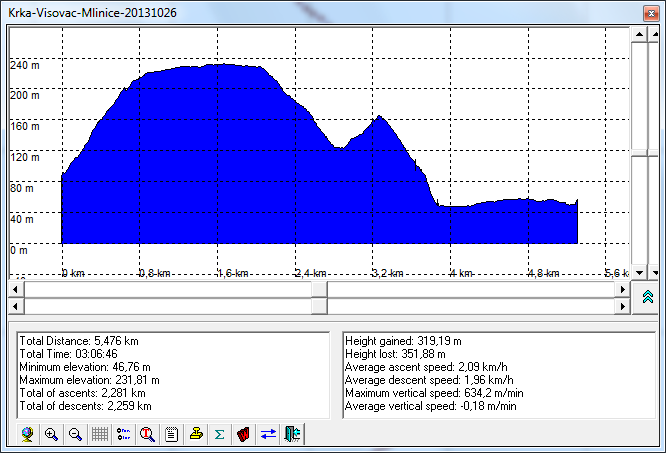Click lower horizontal scrollbar right arrow

[x=621, y=307]
